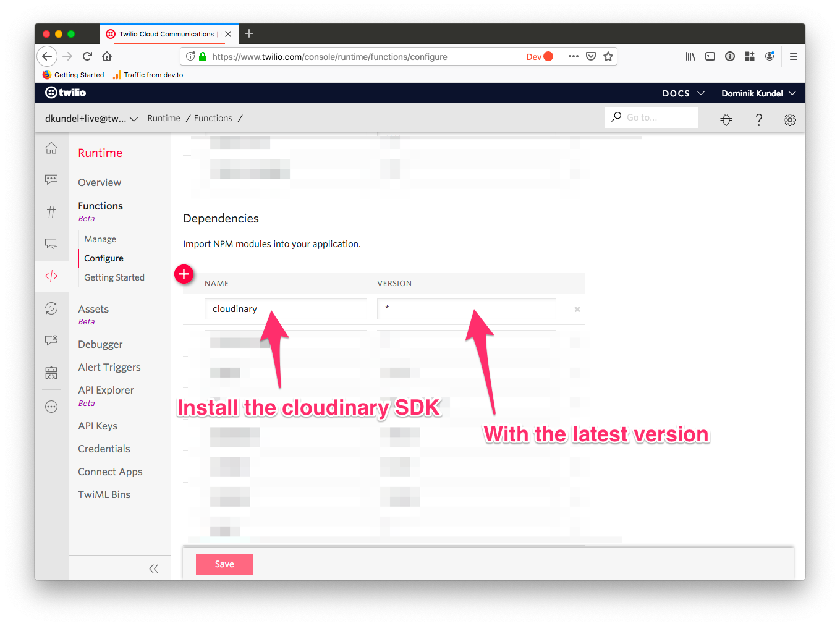Bookmark this page with the star

[608, 56]
